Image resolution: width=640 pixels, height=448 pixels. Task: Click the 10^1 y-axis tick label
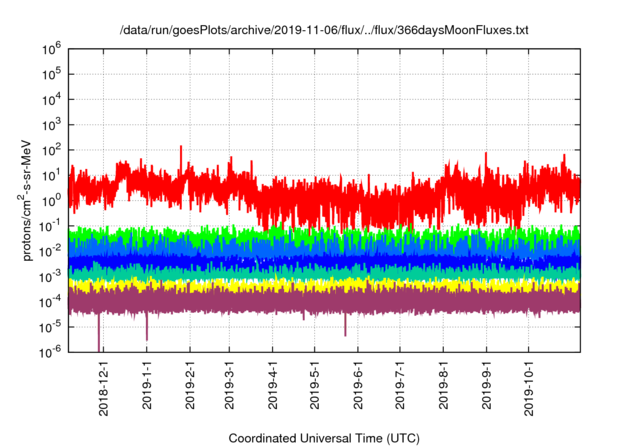click(52, 176)
